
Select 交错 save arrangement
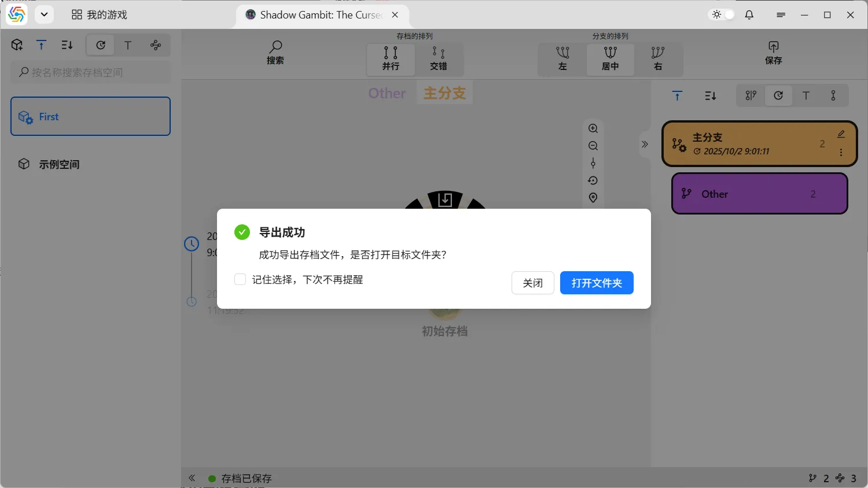click(x=439, y=58)
